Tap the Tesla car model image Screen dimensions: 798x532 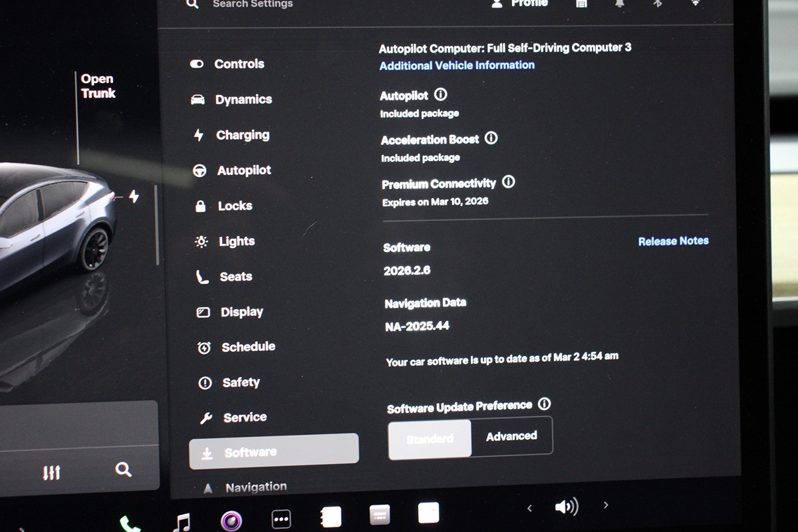57,229
